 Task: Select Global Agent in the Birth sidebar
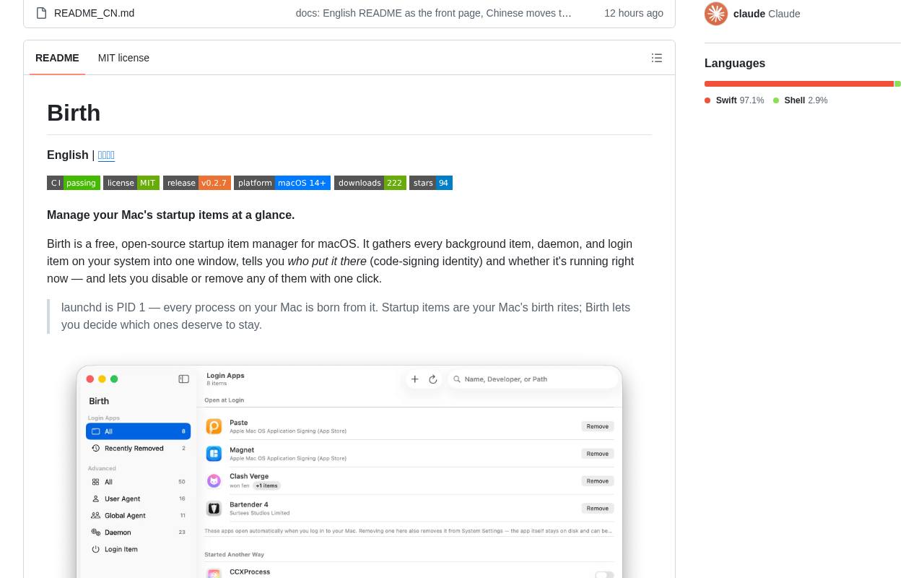[x=139, y=516]
